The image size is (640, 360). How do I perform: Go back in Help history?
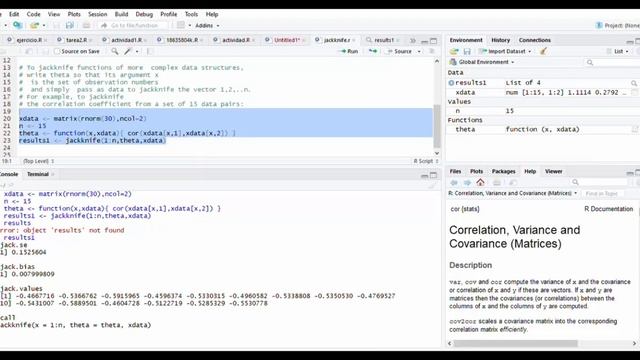point(454,182)
